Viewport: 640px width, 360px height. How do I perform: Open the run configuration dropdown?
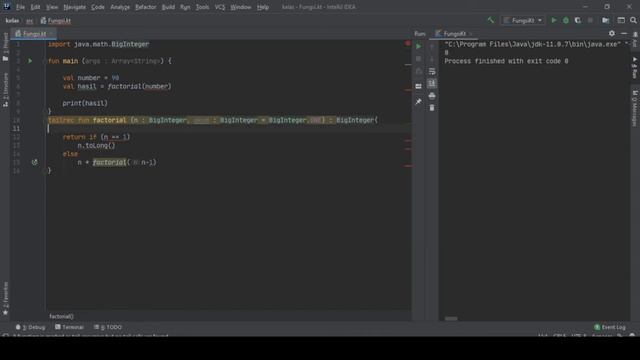[522, 20]
